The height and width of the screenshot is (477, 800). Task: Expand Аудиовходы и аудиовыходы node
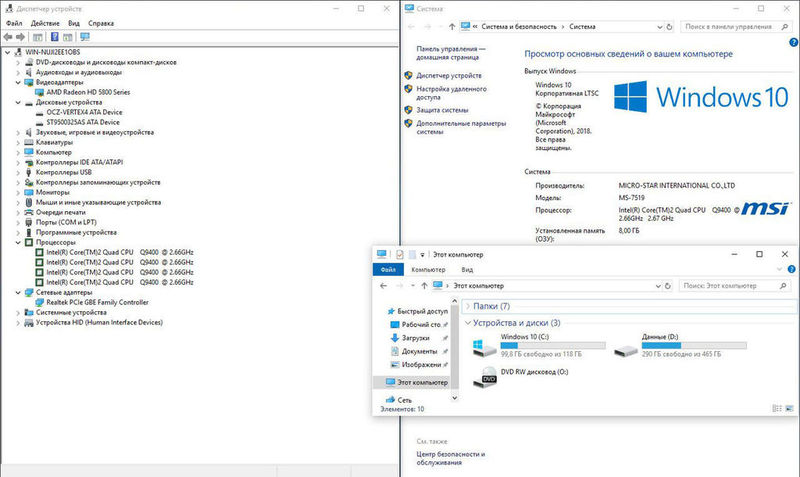[x=18, y=72]
